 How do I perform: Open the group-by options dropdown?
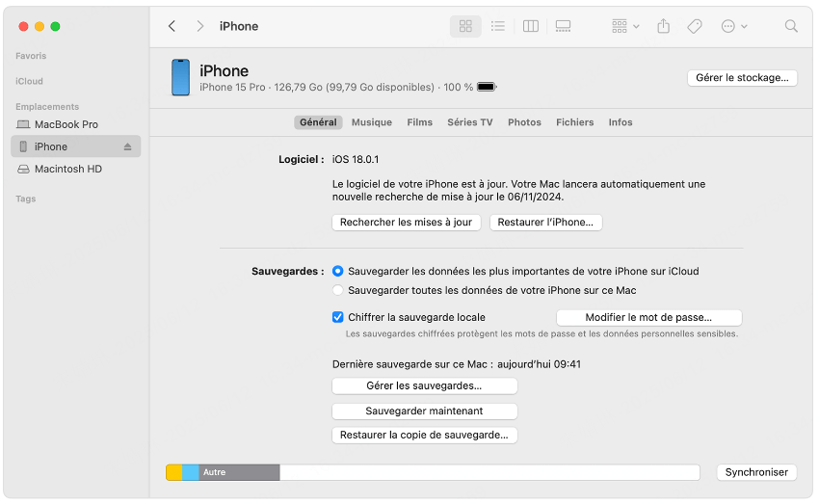coord(625,26)
